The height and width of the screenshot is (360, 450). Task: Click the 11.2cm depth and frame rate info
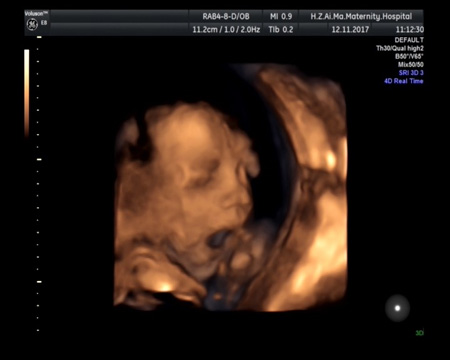(226, 30)
